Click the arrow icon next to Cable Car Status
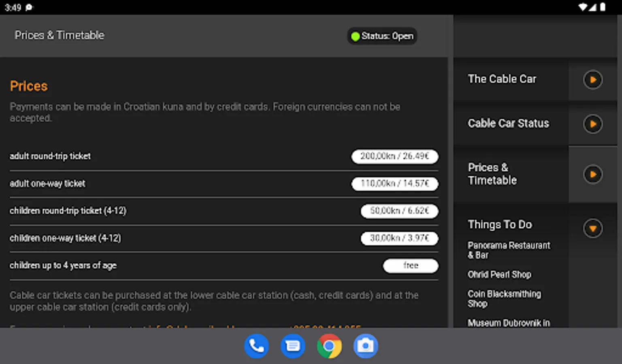622x364 pixels. [x=593, y=124]
